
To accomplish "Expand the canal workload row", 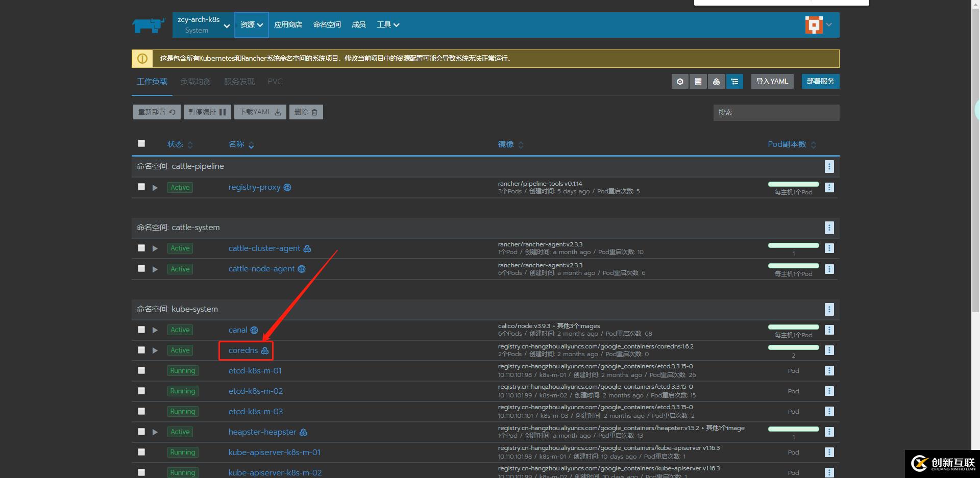I will click(x=155, y=330).
